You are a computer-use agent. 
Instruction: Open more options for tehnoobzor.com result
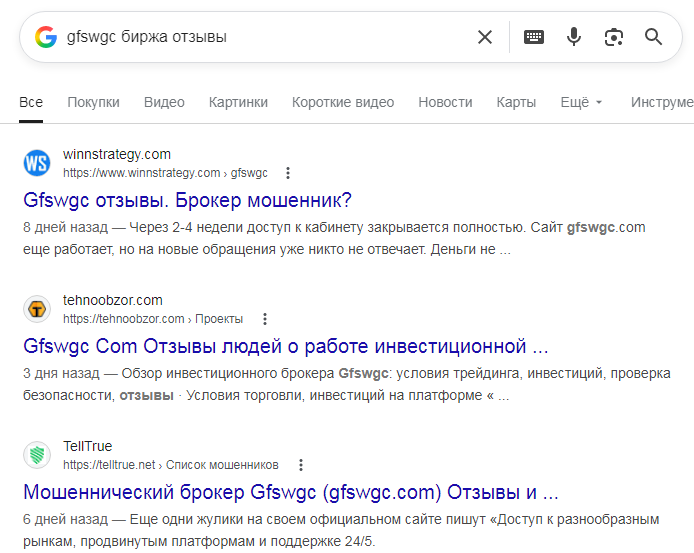(265, 319)
